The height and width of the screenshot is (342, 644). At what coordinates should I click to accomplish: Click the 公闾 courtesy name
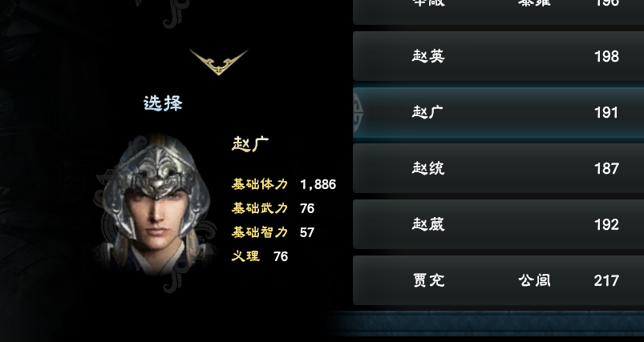pyautogui.click(x=534, y=280)
